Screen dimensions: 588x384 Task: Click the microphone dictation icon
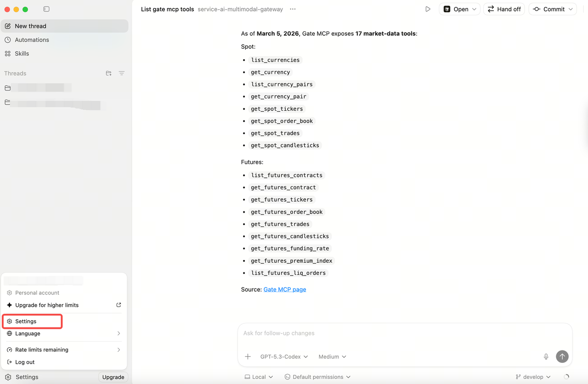tap(546, 356)
